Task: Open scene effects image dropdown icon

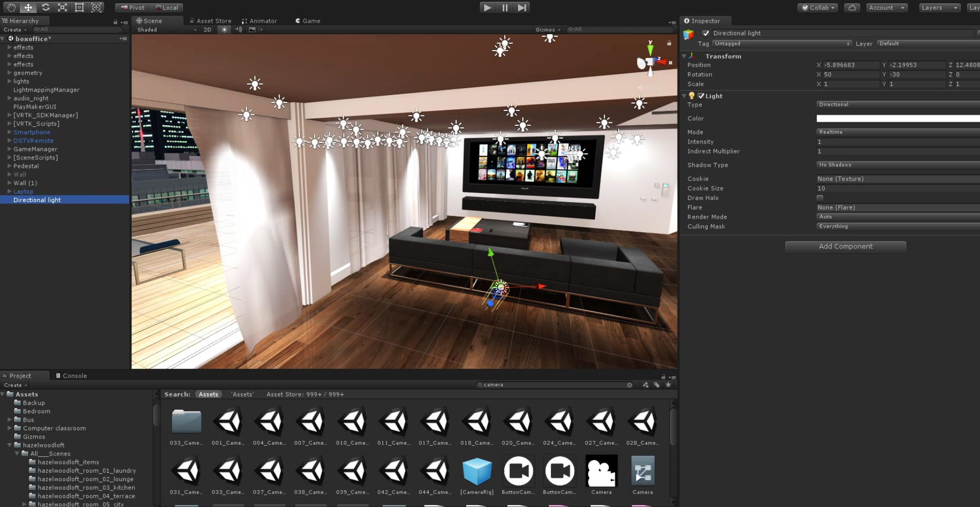Action: click(x=252, y=30)
